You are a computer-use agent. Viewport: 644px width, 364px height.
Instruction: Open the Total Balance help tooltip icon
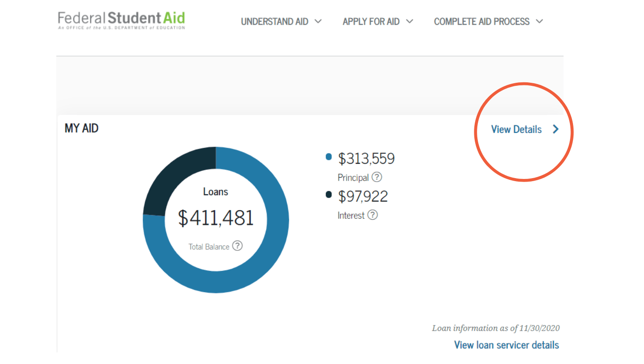tap(237, 246)
